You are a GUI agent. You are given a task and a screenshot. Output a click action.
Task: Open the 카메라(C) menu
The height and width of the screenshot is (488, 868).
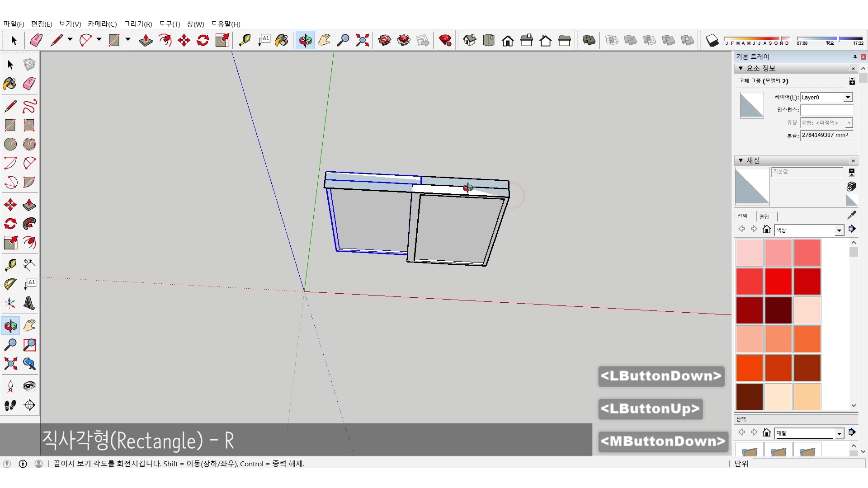pos(102,24)
